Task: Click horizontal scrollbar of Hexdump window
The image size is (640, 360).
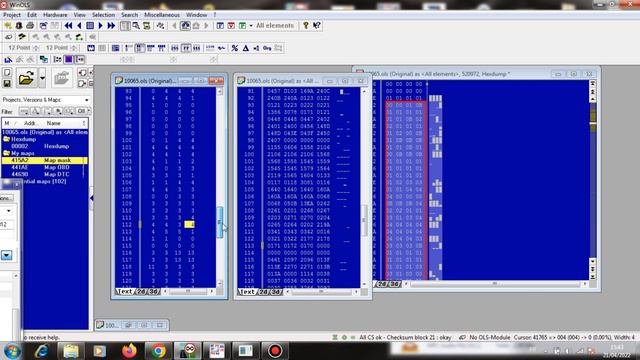Action: tap(495, 284)
